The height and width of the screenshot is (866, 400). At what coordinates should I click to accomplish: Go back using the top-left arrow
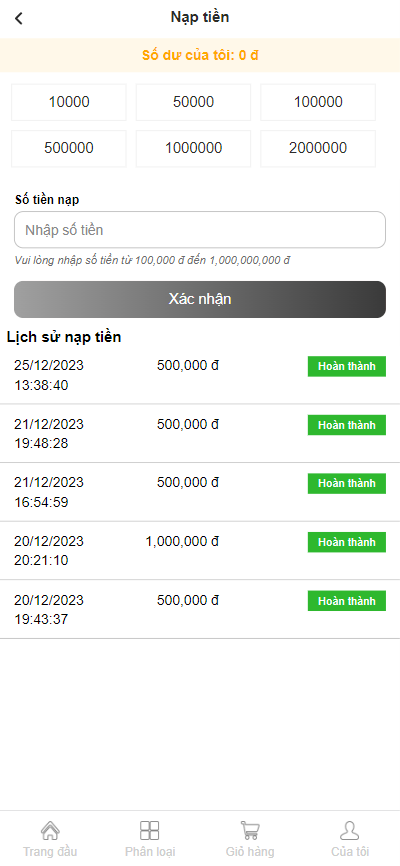[19, 18]
